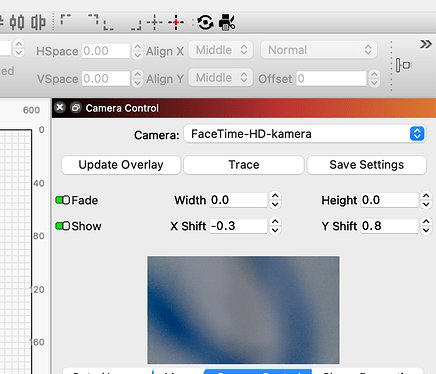The width and height of the screenshot is (436, 374).
Task: Click the Height value field
Action: [x=389, y=200]
